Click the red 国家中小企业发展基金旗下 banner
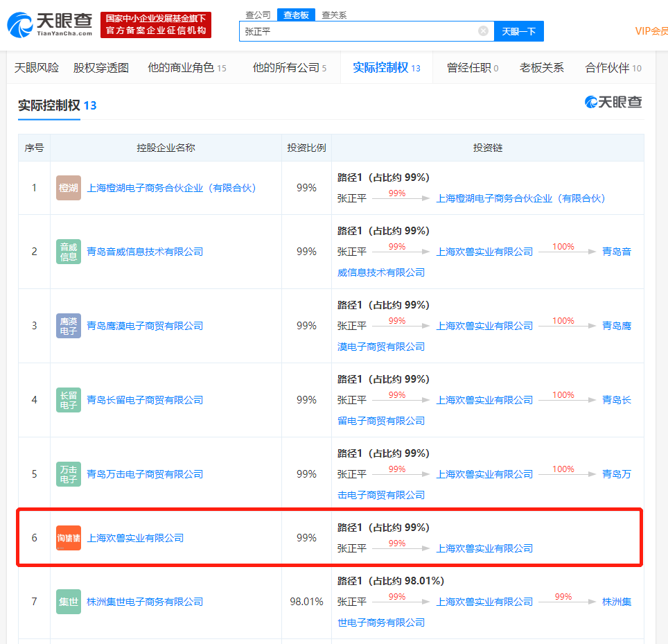Screen dimensions: 668x644 pyautogui.click(x=156, y=25)
